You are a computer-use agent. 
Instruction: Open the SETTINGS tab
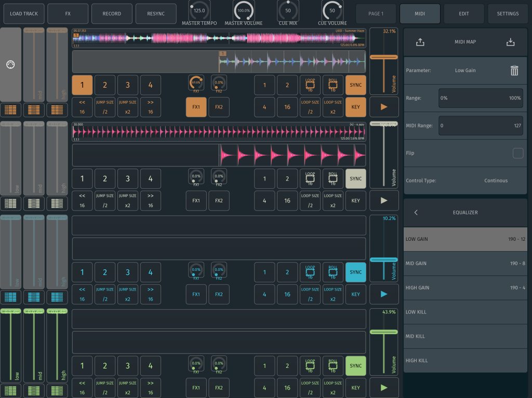(508, 13)
